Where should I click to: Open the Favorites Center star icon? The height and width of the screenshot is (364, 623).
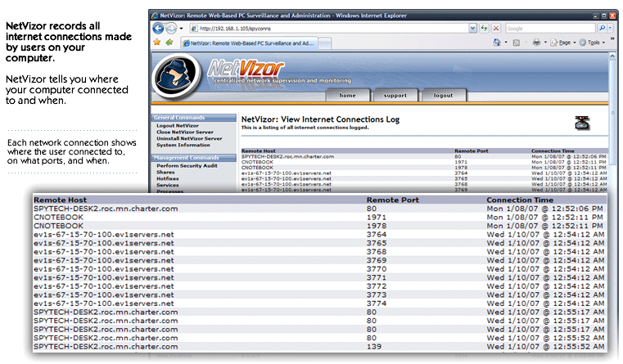pos(157,42)
